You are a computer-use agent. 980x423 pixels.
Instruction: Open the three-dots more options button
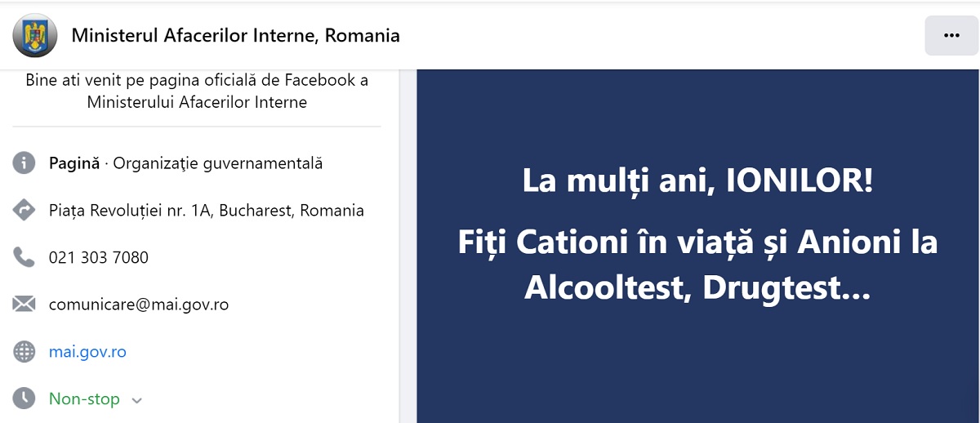point(951,35)
